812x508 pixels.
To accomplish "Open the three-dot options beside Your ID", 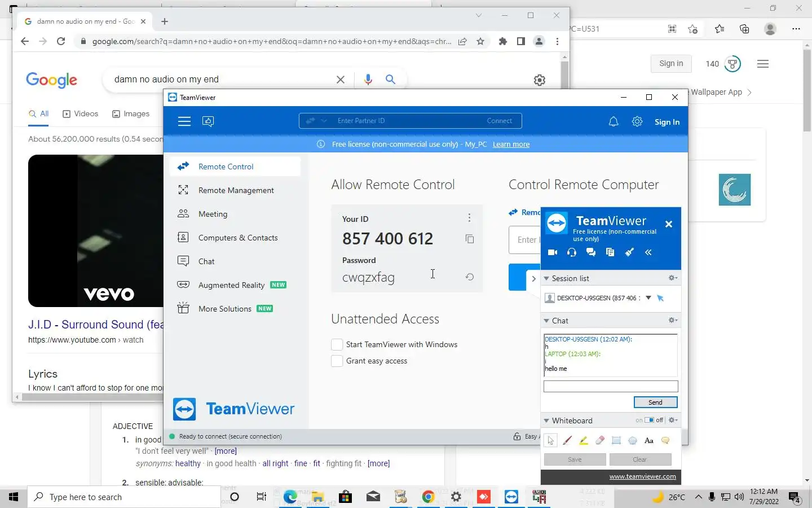I will 469,218.
